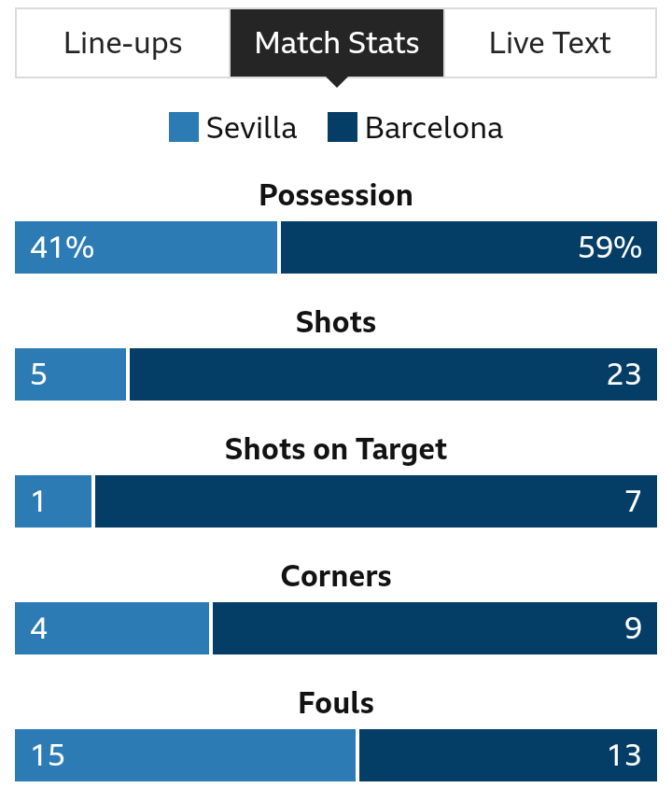This screenshot has height=788, width=672.
Task: Click Sevilla's 5 shots bar
Action: (x=70, y=374)
